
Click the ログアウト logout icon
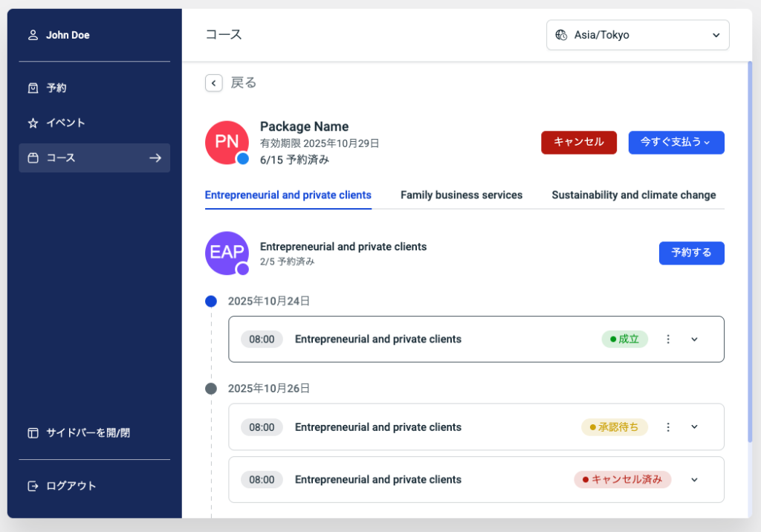33,486
